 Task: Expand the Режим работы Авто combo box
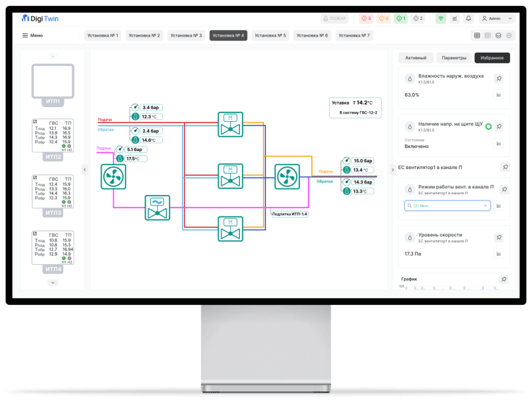pos(448,206)
